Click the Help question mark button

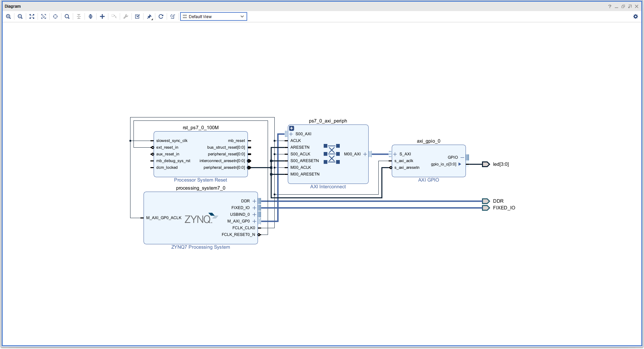pos(609,6)
